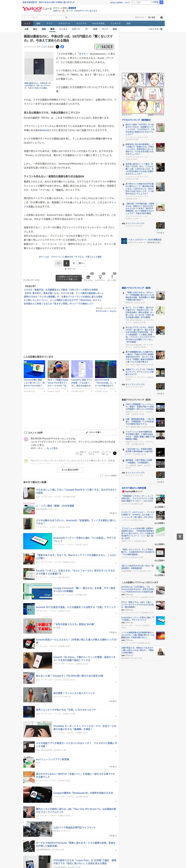The height and width of the screenshot is (868, 186).
Task: Open the 中町域 region selector
Action: click(x=155, y=2)
